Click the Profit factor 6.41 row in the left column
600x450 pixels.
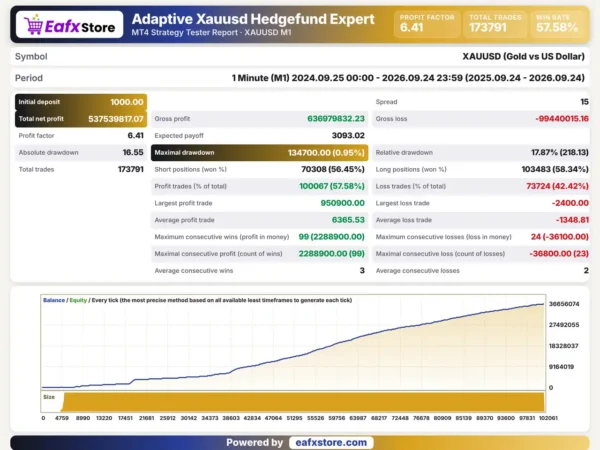(x=81, y=135)
